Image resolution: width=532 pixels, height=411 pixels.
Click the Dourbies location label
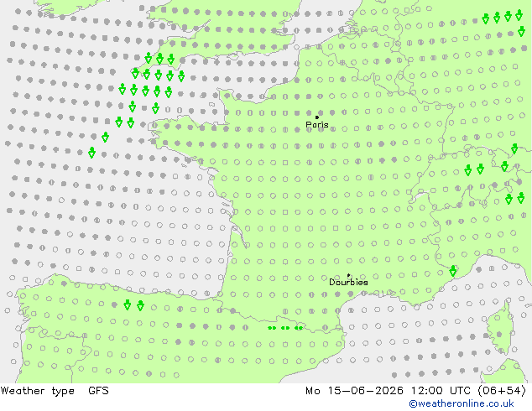coord(348,282)
